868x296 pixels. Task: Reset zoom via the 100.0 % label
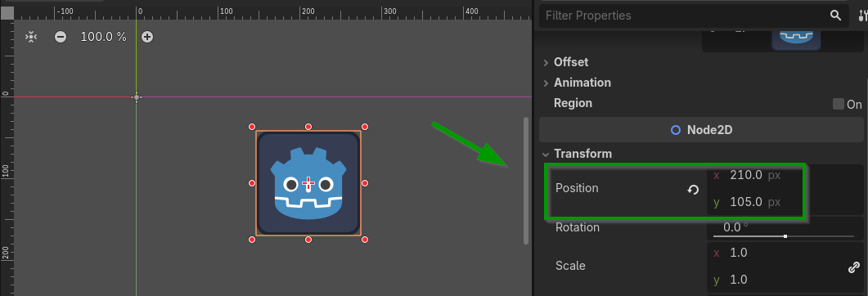tap(103, 37)
